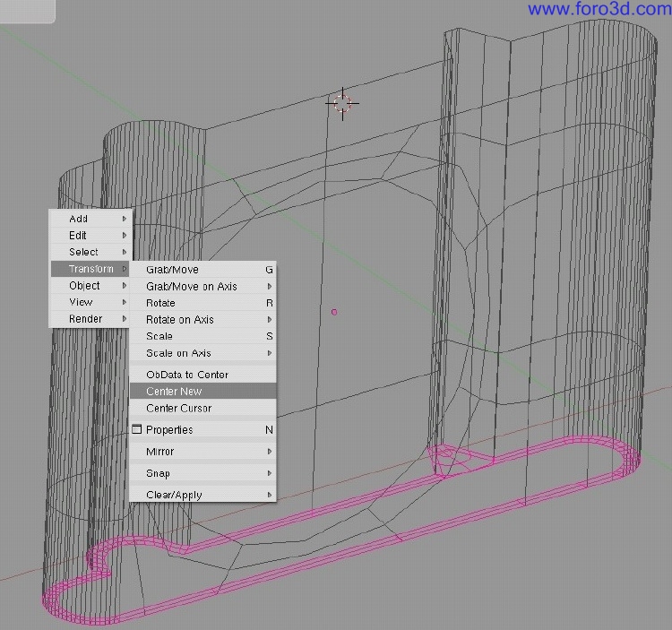
Task: Expand the Clear/Apply submenu
Action: [203, 495]
